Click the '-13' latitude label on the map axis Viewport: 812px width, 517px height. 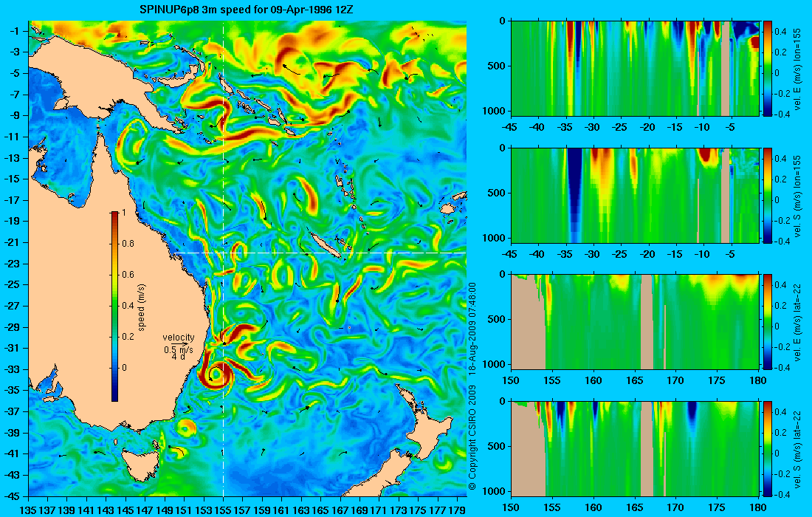(12, 158)
